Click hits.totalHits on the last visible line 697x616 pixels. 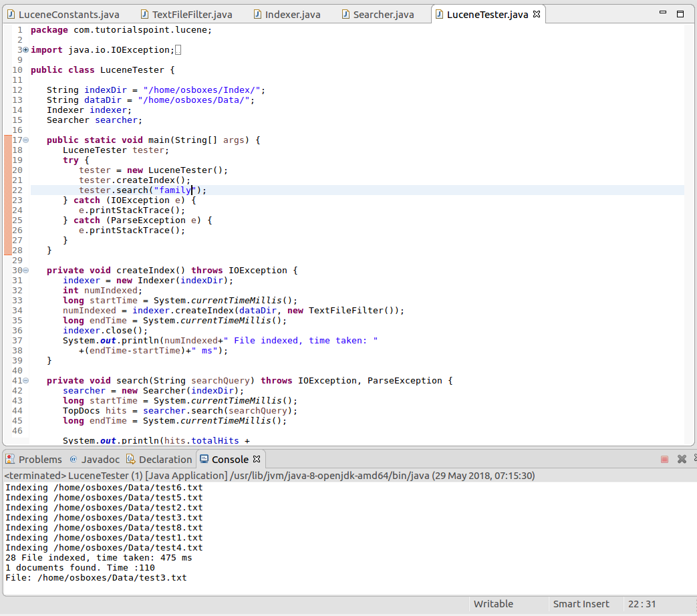click(x=201, y=440)
